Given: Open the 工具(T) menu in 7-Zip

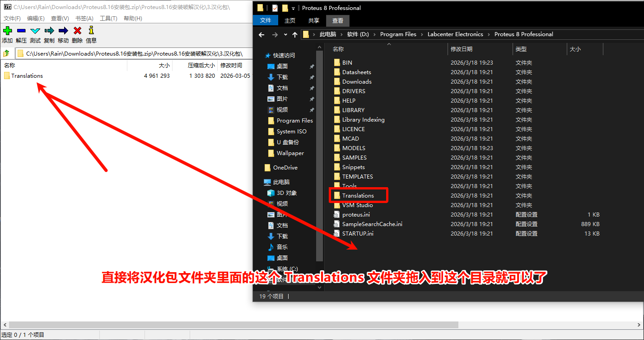Looking at the screenshot, I should point(108,19).
